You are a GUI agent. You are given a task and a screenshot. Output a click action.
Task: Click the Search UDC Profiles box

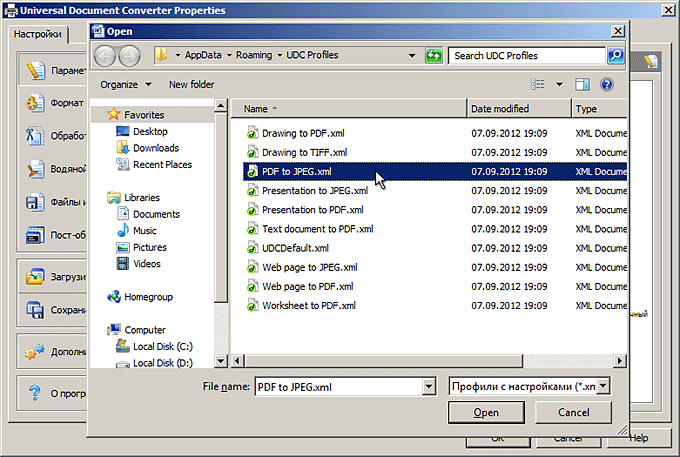point(527,55)
